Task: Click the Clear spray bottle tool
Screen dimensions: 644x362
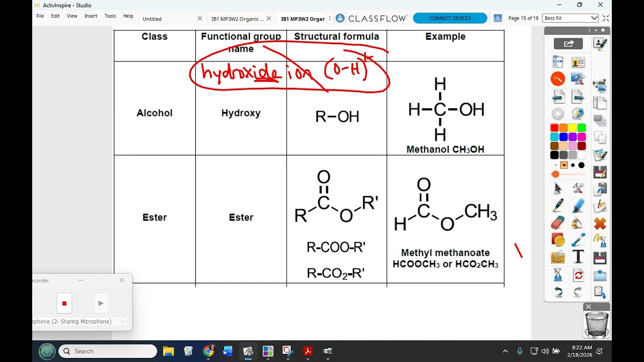Action: tap(558, 275)
